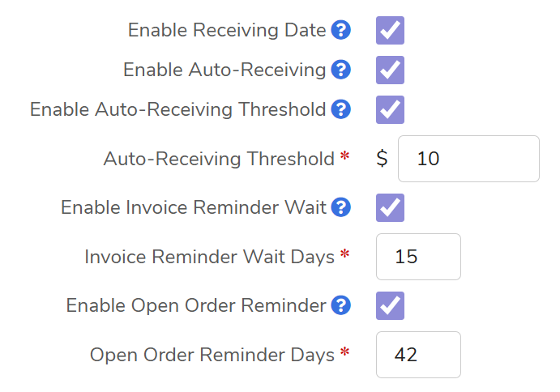Focus the Auto-Receiving Threshold amount field
The height and width of the screenshot is (392, 560).
[468, 159]
